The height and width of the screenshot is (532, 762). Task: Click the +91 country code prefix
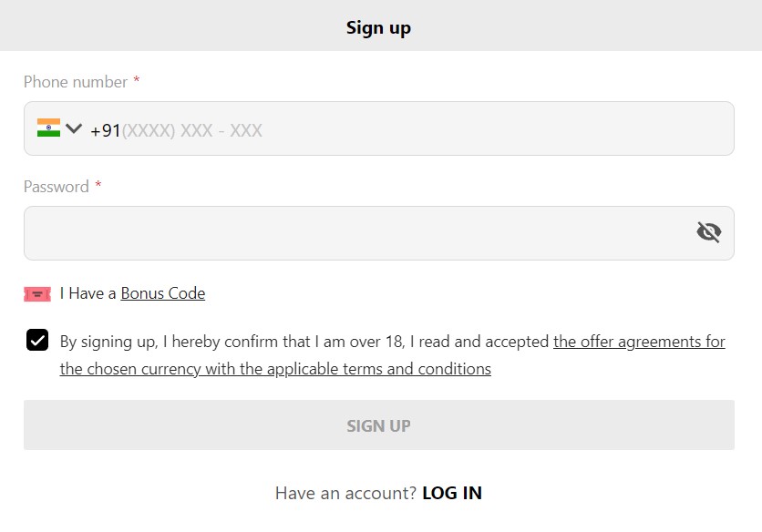click(x=106, y=130)
